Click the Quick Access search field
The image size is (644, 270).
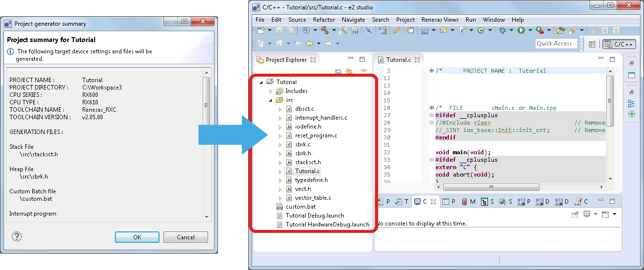tap(556, 44)
